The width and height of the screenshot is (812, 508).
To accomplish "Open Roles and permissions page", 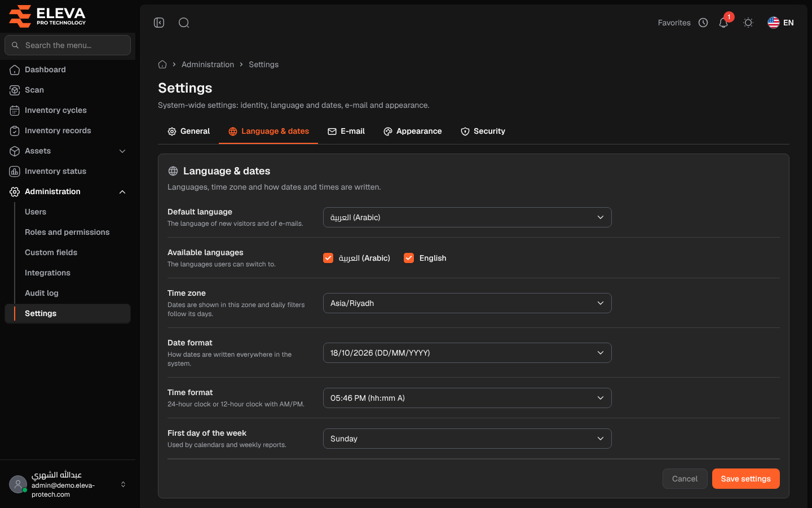I will (x=67, y=232).
